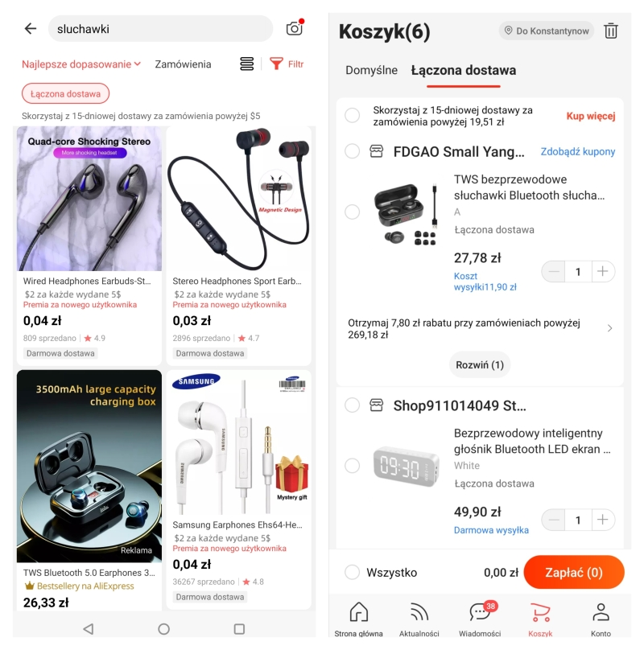Screen dimensions: 644x650
Task: Open Wiadomości messages icon
Action: click(480, 612)
